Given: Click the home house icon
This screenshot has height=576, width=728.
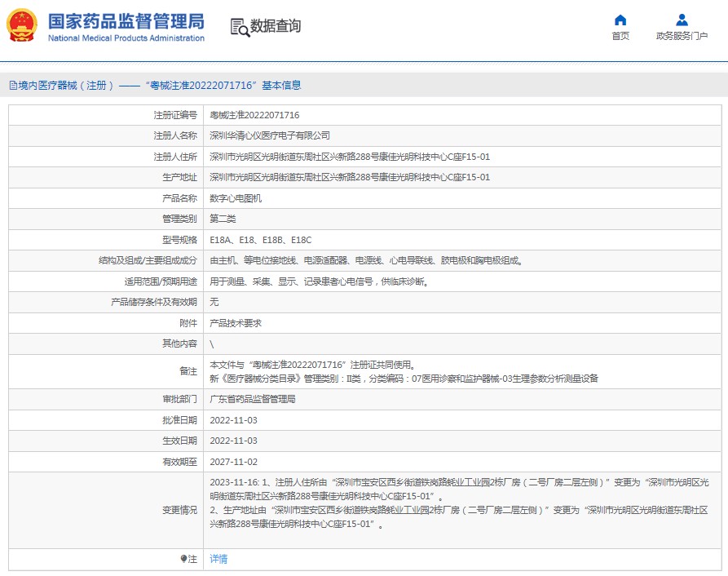Looking at the screenshot, I should (620, 20).
